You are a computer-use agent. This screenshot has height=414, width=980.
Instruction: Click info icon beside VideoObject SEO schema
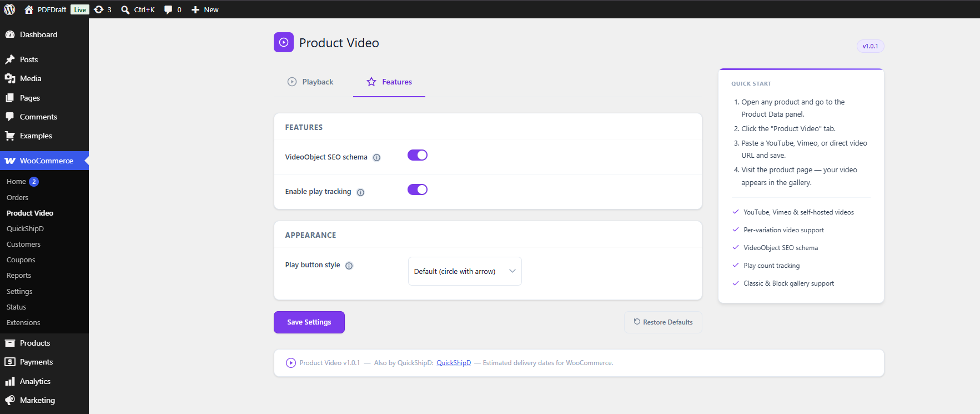pos(376,157)
